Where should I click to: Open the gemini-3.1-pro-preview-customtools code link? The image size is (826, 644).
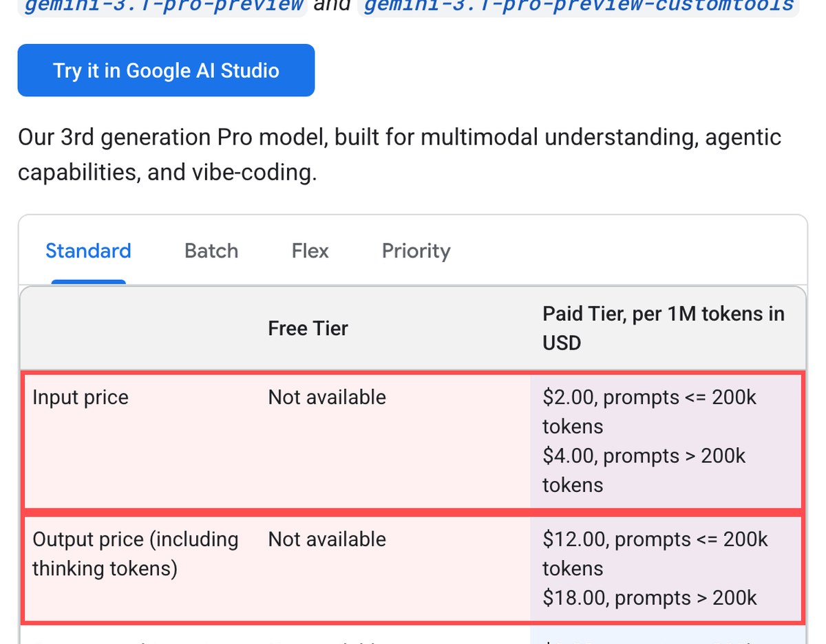pyautogui.click(x=578, y=6)
